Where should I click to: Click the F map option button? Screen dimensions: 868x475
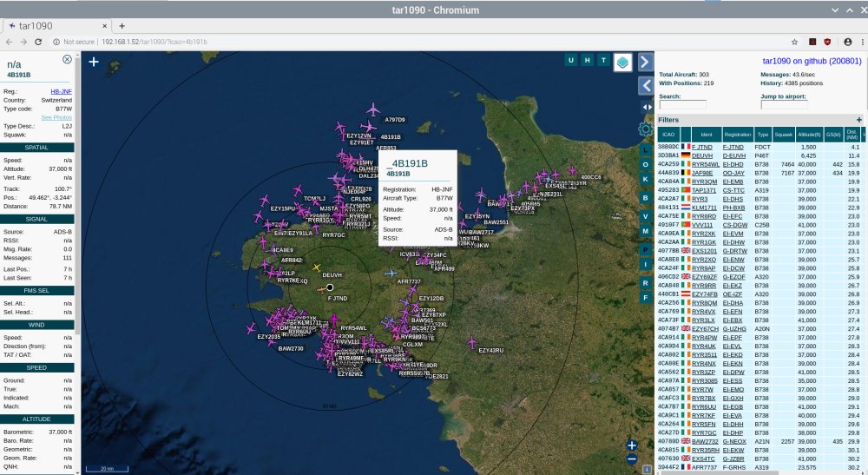point(646,298)
